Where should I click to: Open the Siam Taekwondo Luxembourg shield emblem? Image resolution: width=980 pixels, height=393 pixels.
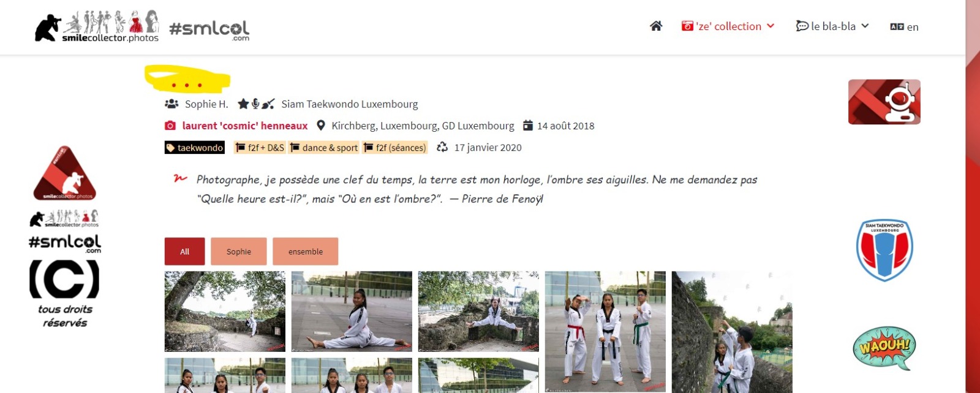click(x=884, y=250)
